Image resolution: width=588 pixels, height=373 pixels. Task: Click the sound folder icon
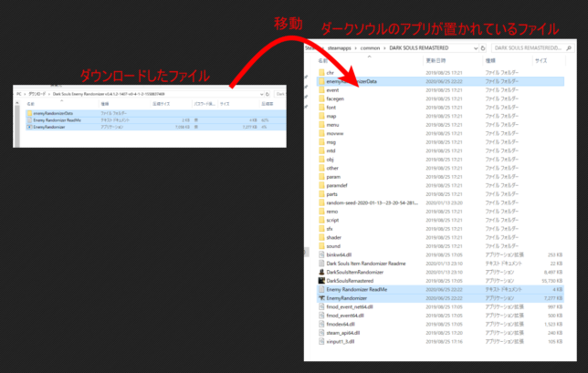(x=321, y=246)
